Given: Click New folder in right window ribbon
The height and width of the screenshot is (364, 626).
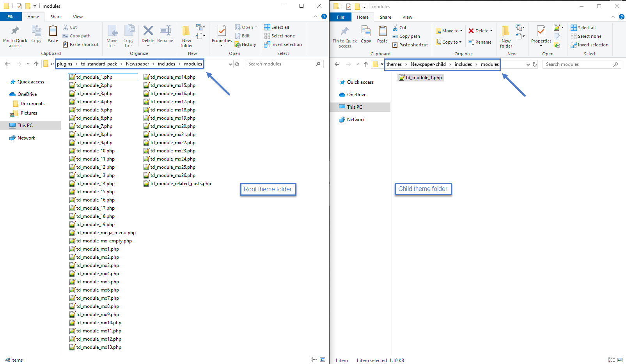Looking at the screenshot, I should [506, 37].
